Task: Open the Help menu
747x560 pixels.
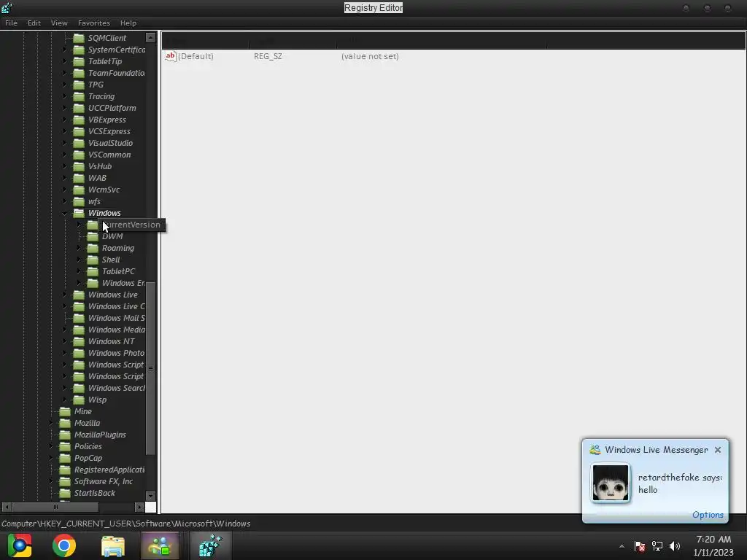Action: [x=128, y=23]
